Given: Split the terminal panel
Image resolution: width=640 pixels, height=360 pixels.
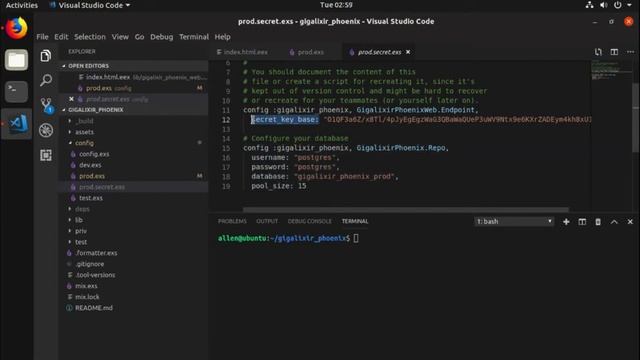Looking at the screenshot, I should 582,222.
